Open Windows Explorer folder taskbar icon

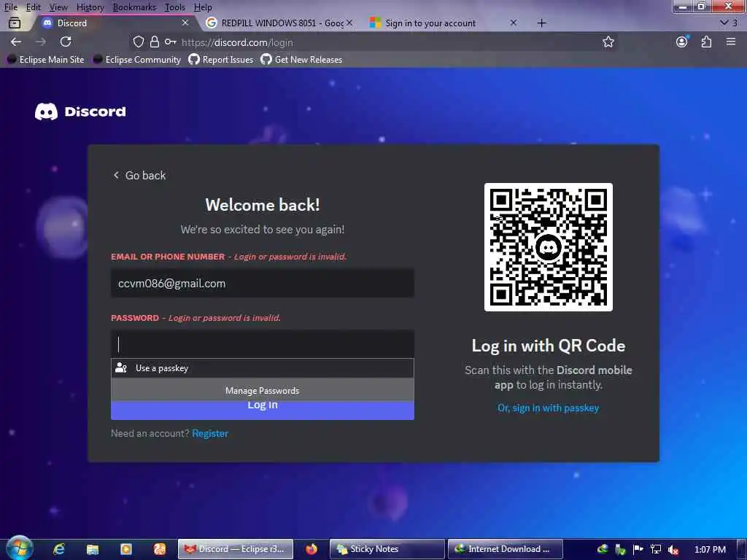93,549
